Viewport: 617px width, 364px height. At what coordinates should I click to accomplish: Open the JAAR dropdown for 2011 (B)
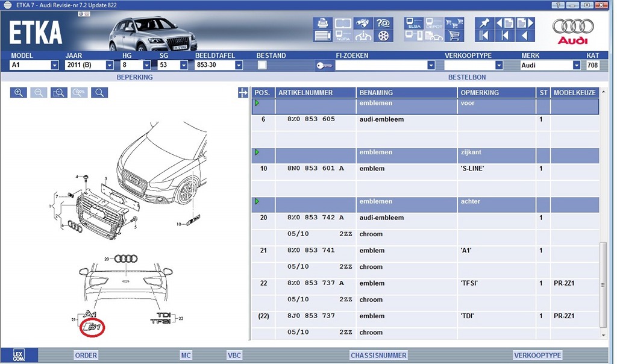[110, 65]
